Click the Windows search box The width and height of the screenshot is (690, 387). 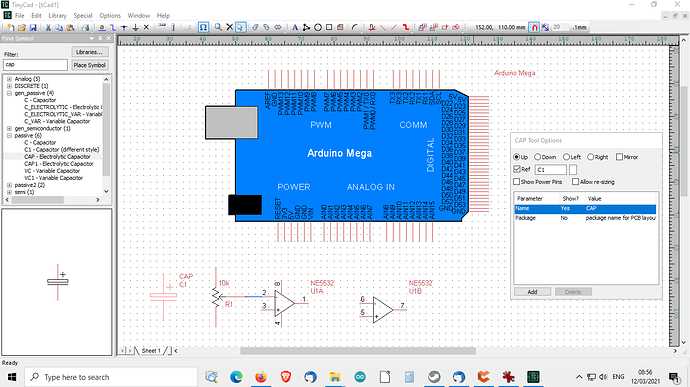tap(111, 377)
